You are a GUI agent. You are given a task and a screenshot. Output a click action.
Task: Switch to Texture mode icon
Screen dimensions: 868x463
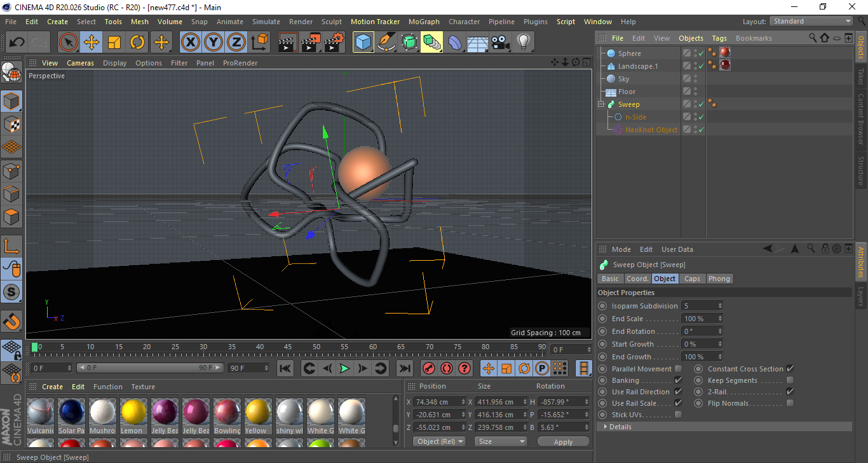(x=12, y=124)
